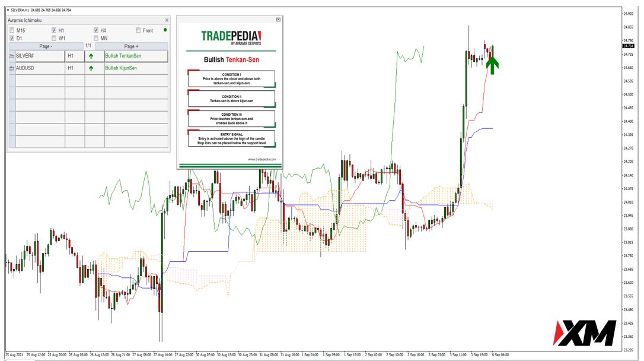Tick the M15 timeframe checkbox

12,30
